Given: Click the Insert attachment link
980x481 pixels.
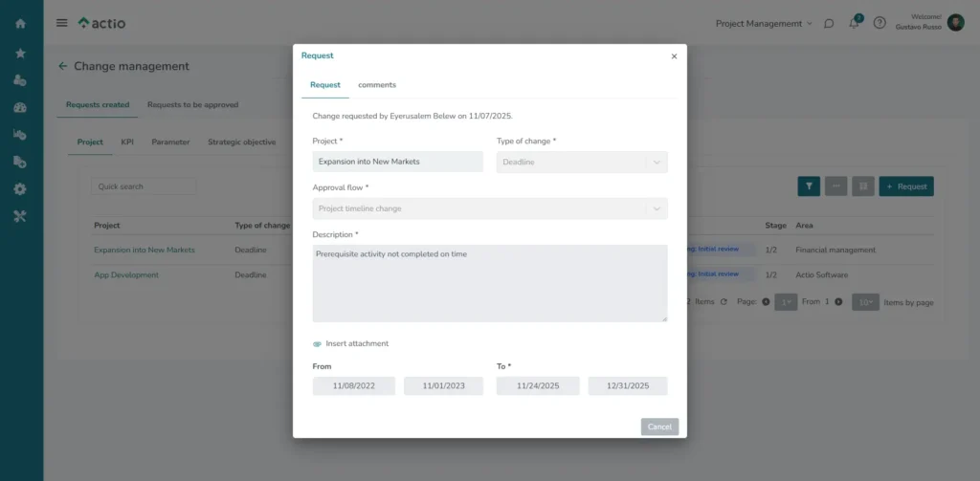Looking at the screenshot, I should pyautogui.click(x=356, y=343).
